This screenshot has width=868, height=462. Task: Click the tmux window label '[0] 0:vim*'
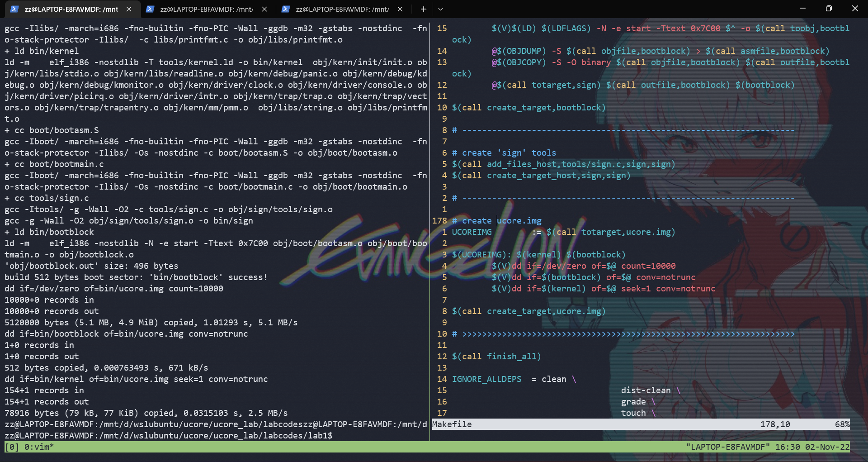coord(29,447)
